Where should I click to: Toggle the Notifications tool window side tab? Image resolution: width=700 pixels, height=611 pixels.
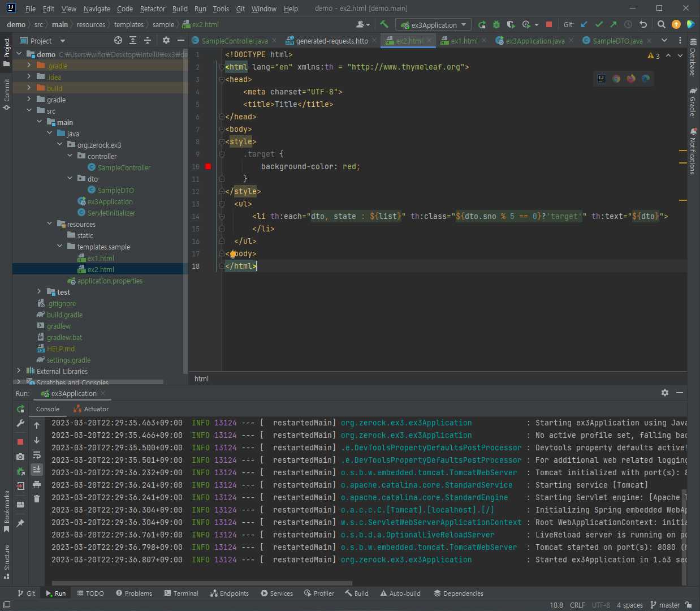click(693, 150)
